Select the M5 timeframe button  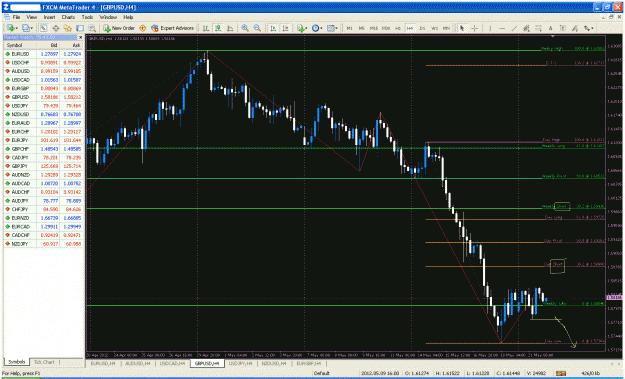click(362, 28)
